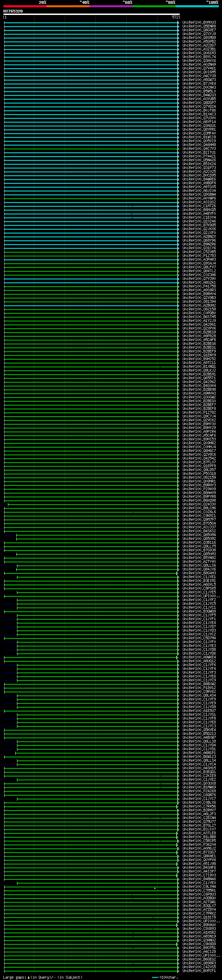222x980 pixels.
Task: Click UniRef100_A3YUB5 label
Action: tap(199, 99)
